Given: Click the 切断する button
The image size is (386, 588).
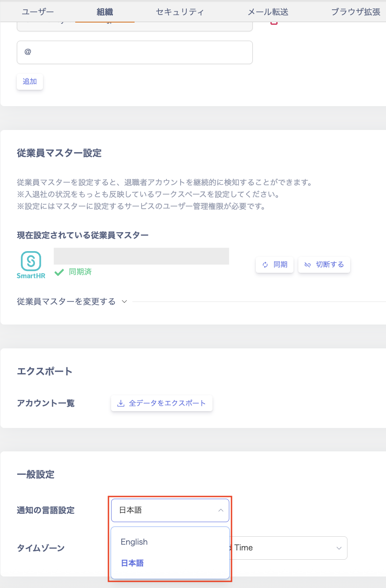Looking at the screenshot, I should [x=324, y=265].
